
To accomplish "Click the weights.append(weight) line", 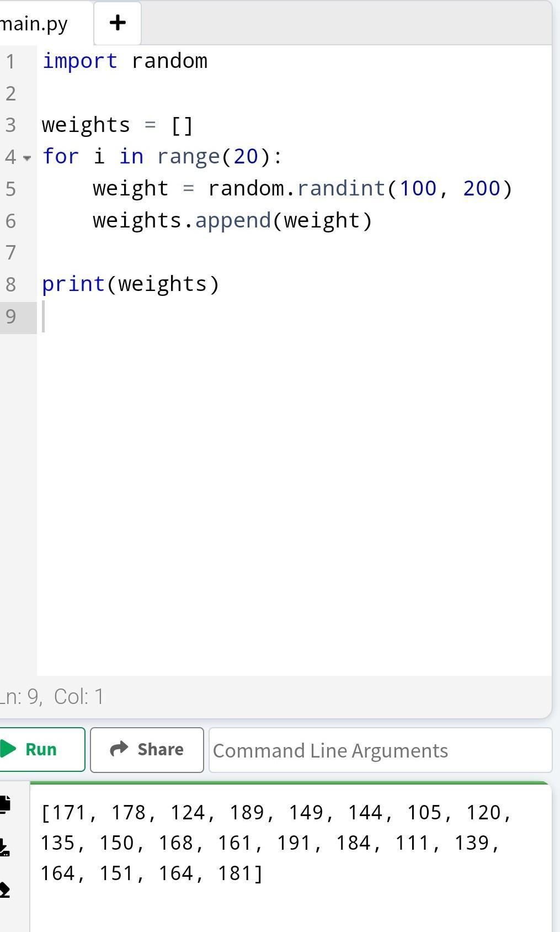I will 233,220.
